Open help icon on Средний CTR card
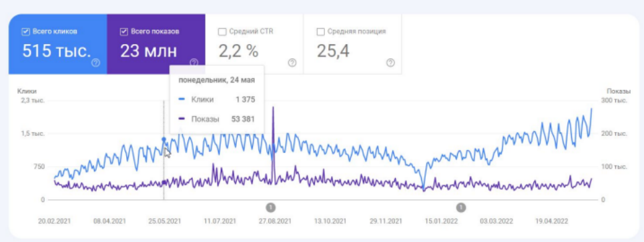This screenshot has height=242, width=644. 292,63
